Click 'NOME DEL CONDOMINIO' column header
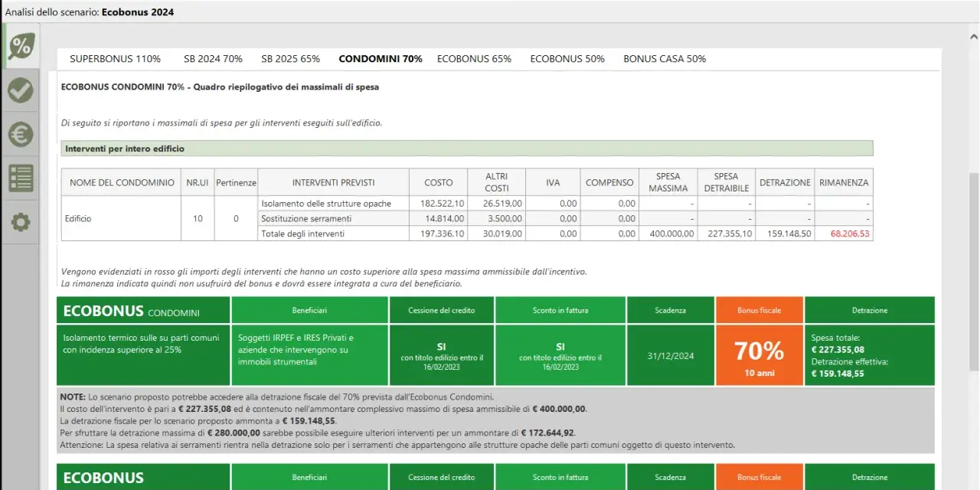 (122, 182)
